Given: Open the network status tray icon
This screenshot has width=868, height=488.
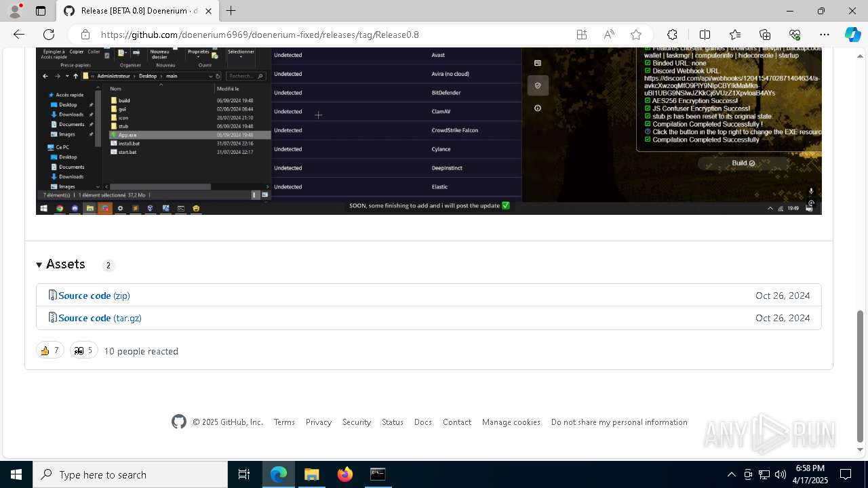Looking at the screenshot, I should coord(764,474).
